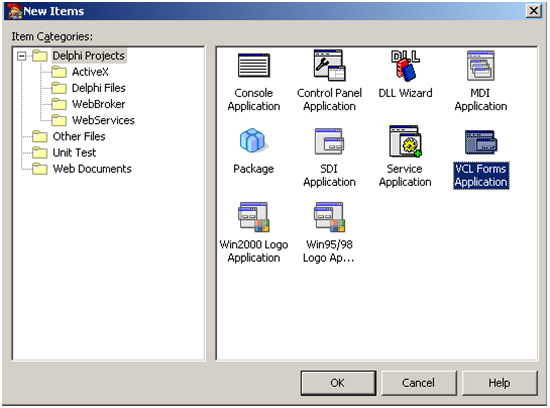Click the 'Control Panel Application' label text

click(x=329, y=100)
